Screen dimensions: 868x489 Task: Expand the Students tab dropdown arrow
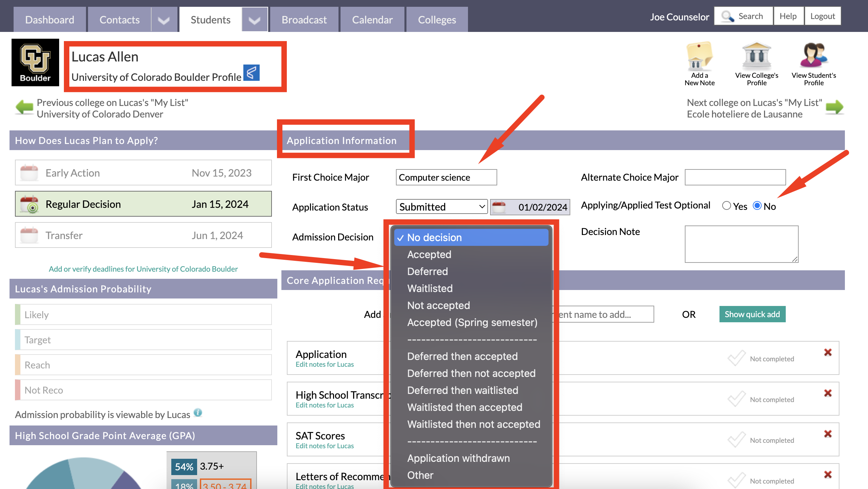pos(255,20)
